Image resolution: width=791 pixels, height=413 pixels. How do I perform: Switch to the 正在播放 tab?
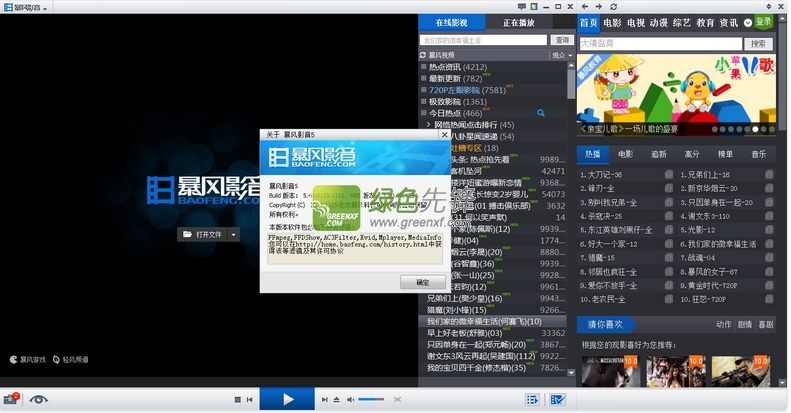pyautogui.click(x=519, y=23)
